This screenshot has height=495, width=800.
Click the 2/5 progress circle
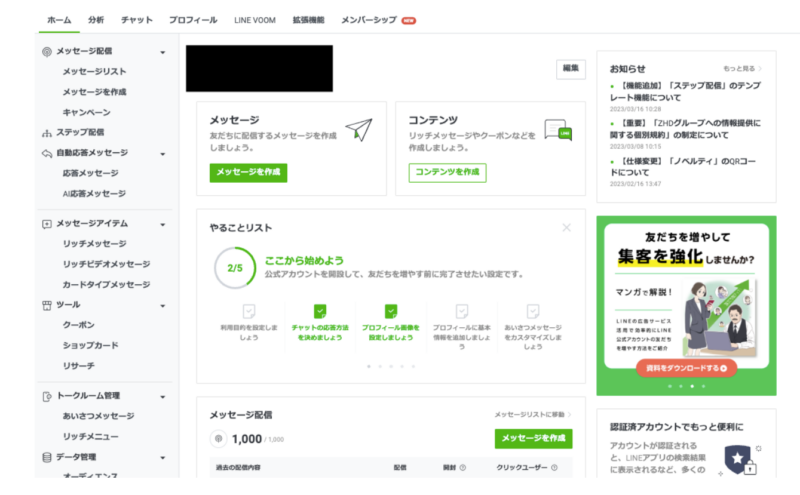pyautogui.click(x=235, y=268)
